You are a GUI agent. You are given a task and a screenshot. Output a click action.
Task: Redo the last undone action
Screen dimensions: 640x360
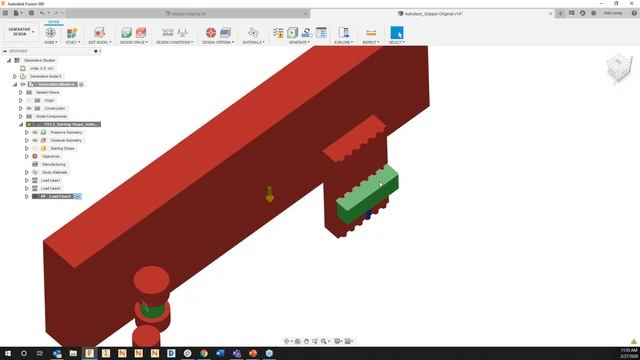tap(56, 13)
